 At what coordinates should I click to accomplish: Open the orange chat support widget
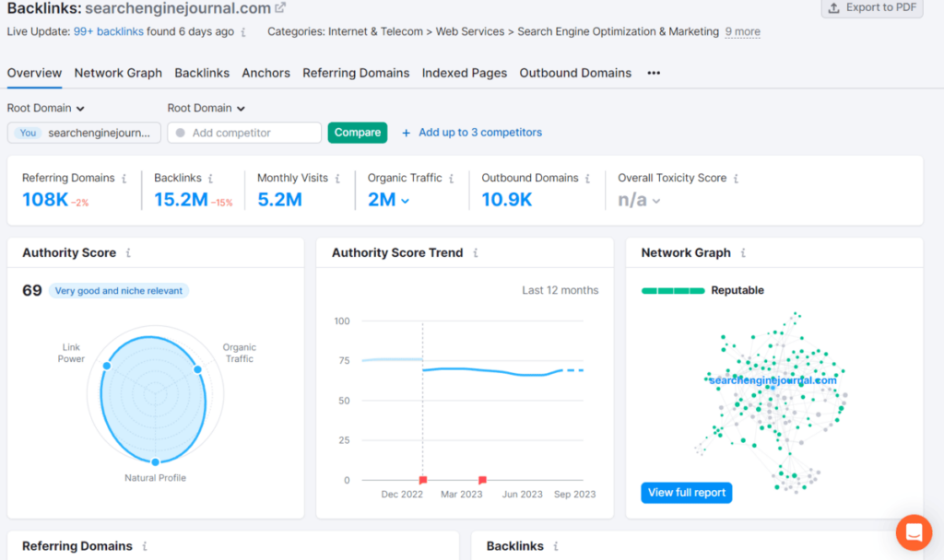[914, 532]
